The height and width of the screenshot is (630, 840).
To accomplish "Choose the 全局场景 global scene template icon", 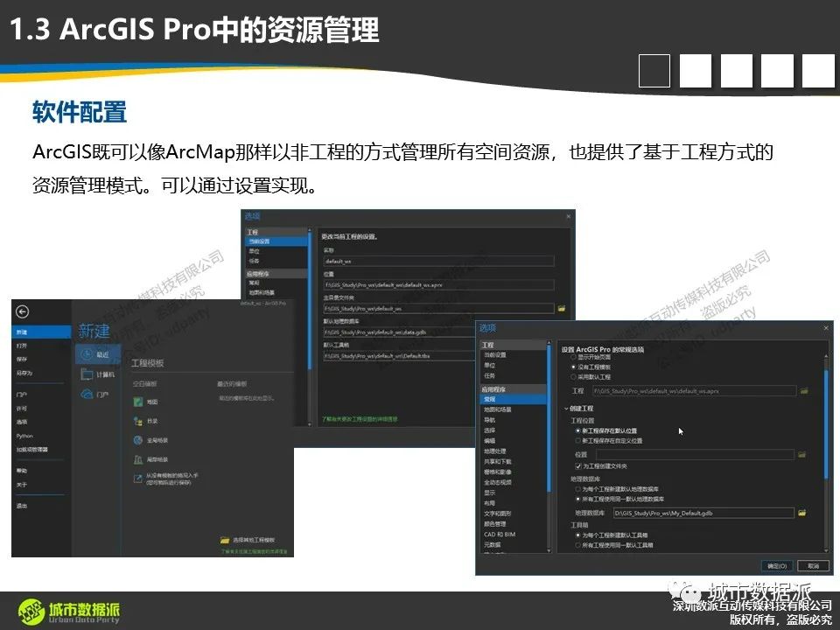I will (x=138, y=440).
